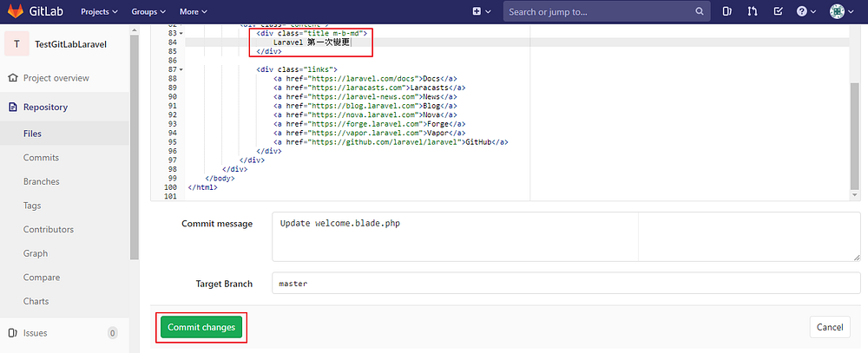Click the vapor.laravel.com Vapor code line
868x353 pixels.
coord(370,134)
